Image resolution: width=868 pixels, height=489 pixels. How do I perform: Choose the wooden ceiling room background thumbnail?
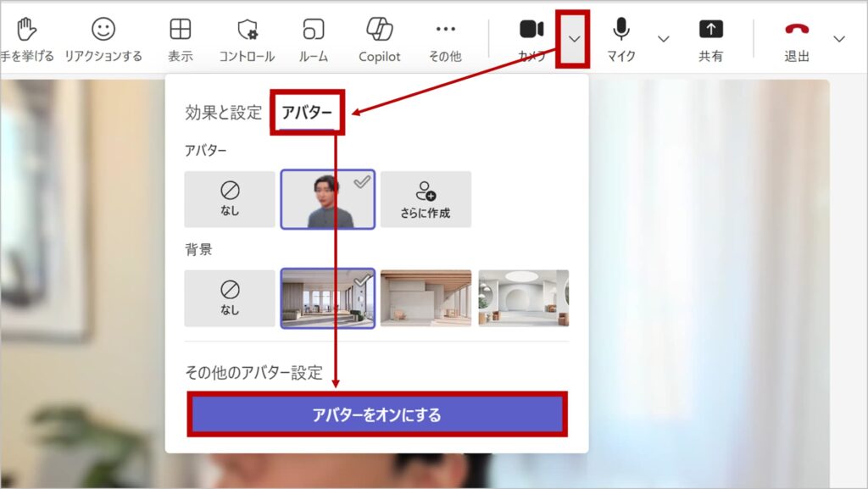[x=426, y=298]
